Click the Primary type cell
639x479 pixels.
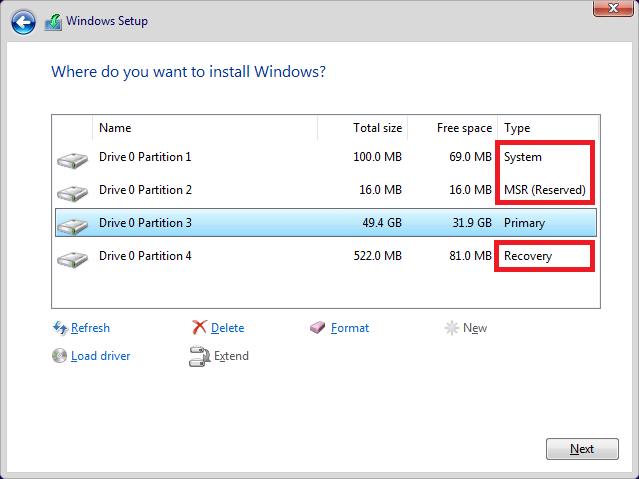[524, 223]
